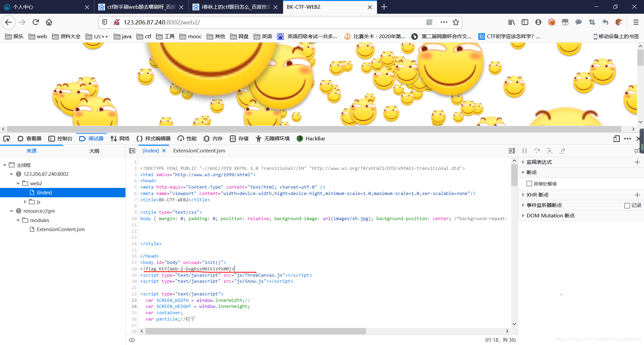Viewport: 644px width, 345px height.
Task: Collapse the breakpoints section
Action: pos(523,172)
